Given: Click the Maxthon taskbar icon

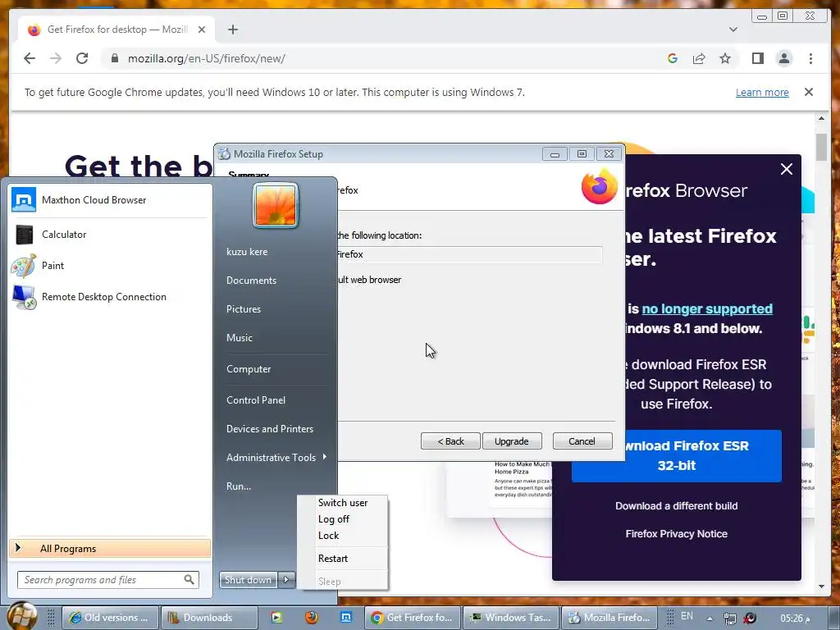Looking at the screenshot, I should pos(346,618).
